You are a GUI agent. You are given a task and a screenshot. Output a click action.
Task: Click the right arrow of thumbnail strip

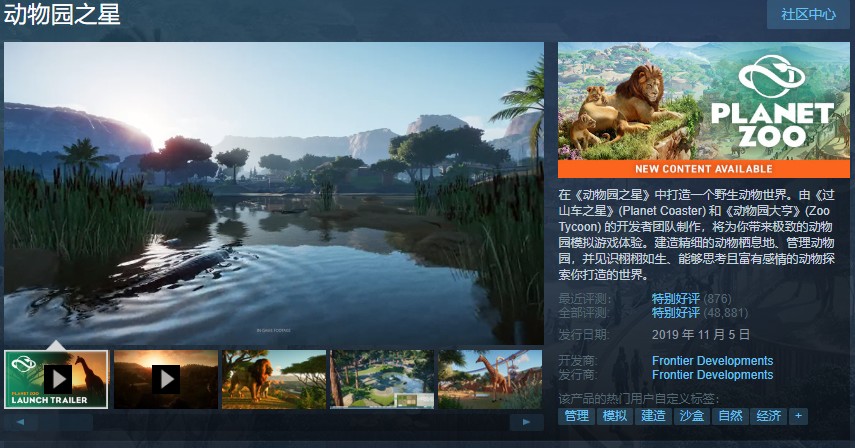coord(526,422)
